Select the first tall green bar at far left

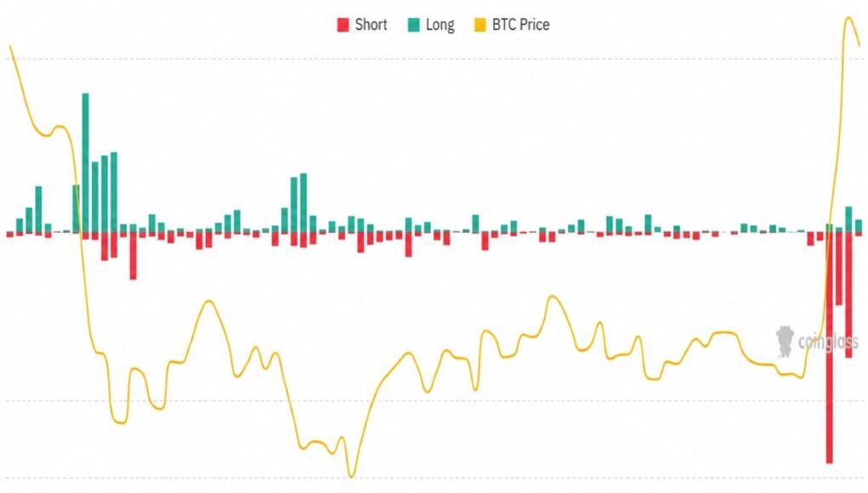(x=39, y=209)
